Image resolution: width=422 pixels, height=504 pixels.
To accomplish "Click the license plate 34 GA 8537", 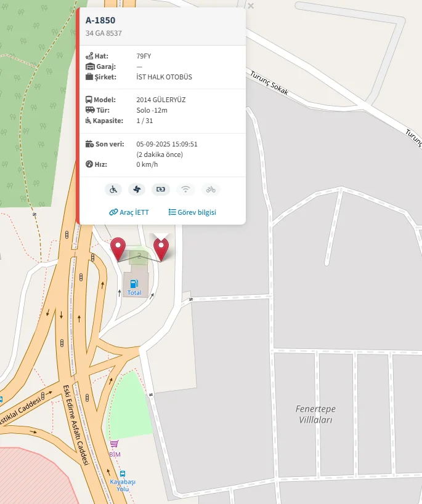I will click(103, 33).
